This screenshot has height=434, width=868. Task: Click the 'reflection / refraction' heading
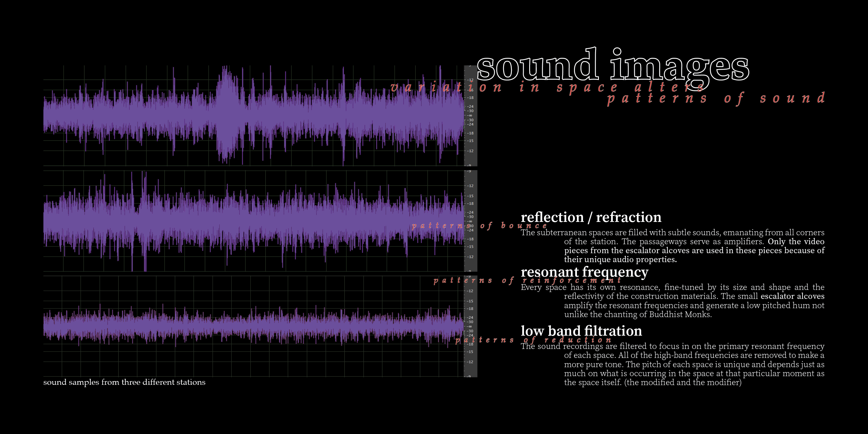(591, 217)
